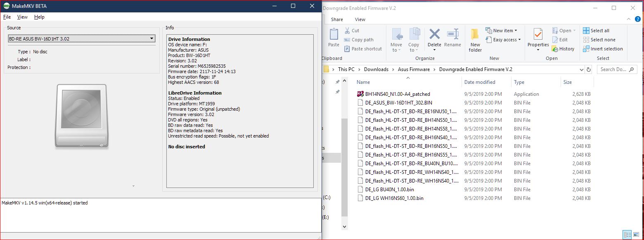Click the Explorer search box
Screen dimensions: 644x240
coord(617,69)
